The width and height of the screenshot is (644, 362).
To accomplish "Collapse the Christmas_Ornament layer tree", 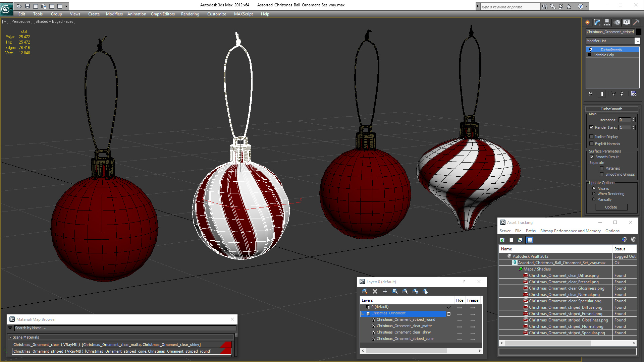I will click(363, 313).
